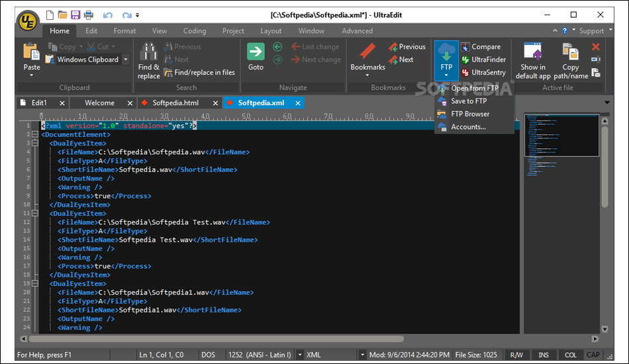Screen dimensions: 629x364
Task: Choose FTP Browser from menu
Action: click(x=475, y=114)
